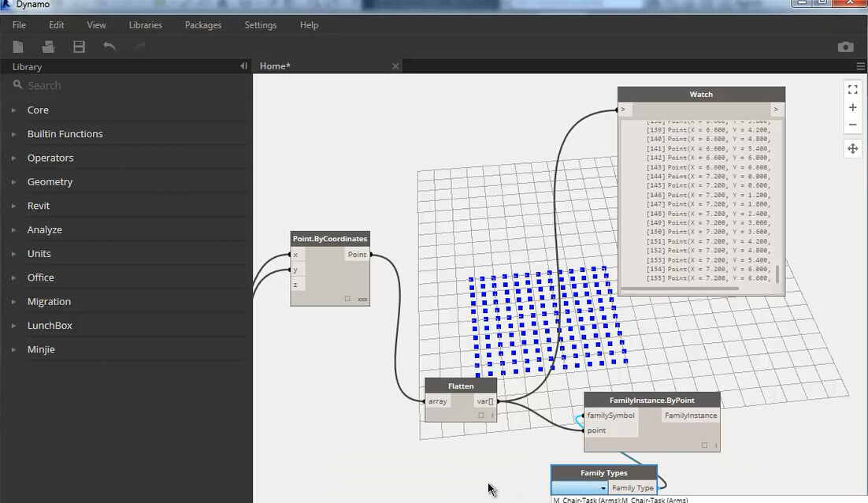Toggle preview checkbox on Flatten node
The image size is (868, 503).
(x=480, y=415)
